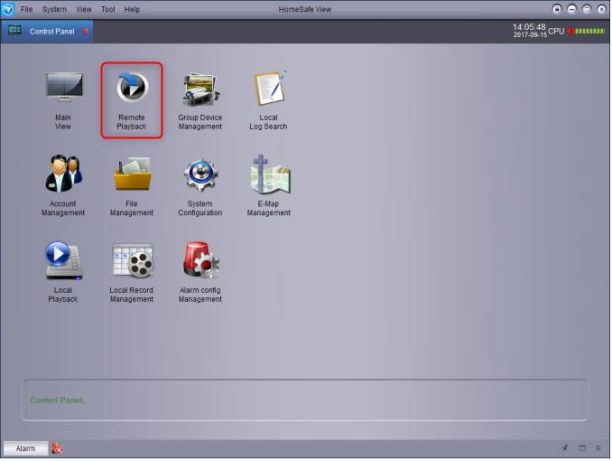
Task: Toggle the alarm sound mute icon
Action: [x=57, y=448]
